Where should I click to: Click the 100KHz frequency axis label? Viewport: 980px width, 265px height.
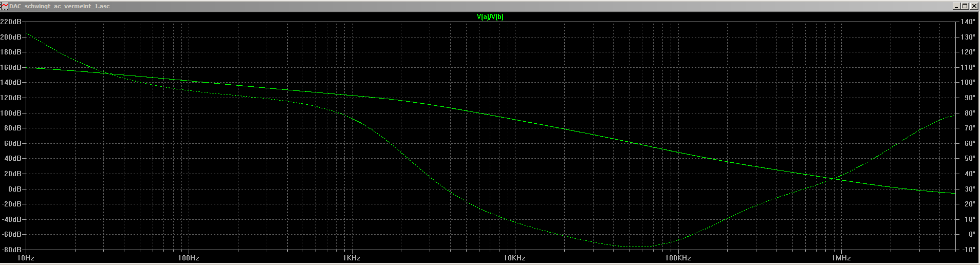click(678, 258)
